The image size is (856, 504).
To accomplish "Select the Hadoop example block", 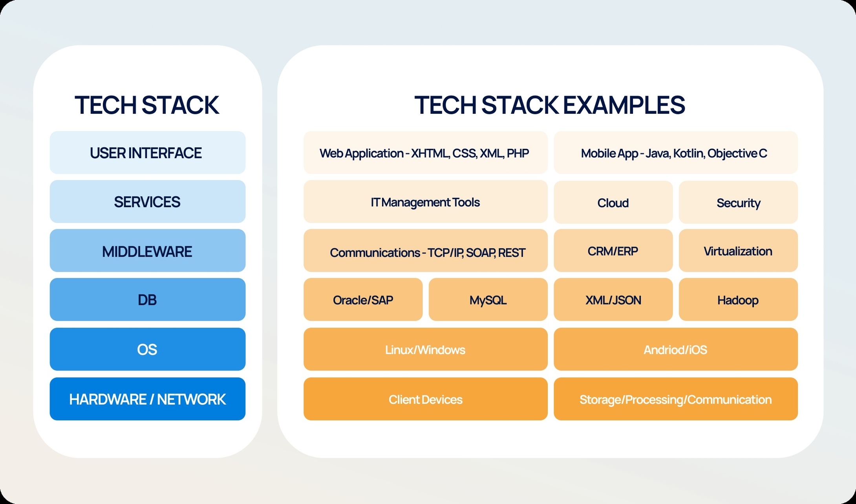I will click(x=737, y=299).
